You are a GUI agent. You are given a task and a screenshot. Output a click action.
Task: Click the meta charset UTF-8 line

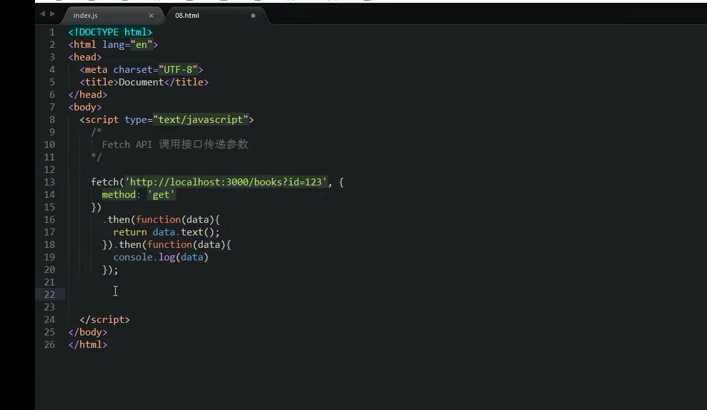(x=142, y=69)
